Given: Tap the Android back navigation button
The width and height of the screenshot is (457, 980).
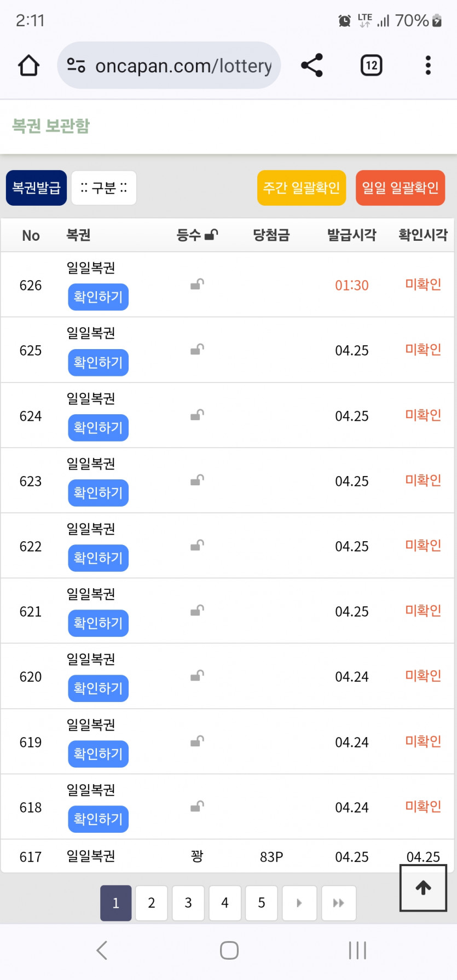Looking at the screenshot, I should pos(102,950).
